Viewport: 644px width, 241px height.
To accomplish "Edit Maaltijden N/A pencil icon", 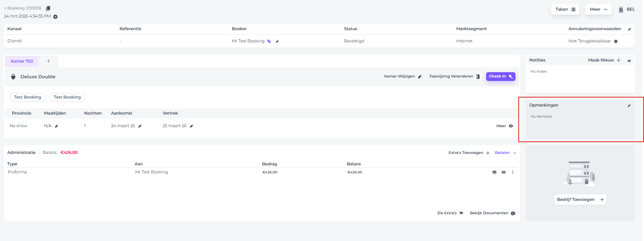I will (x=57, y=126).
